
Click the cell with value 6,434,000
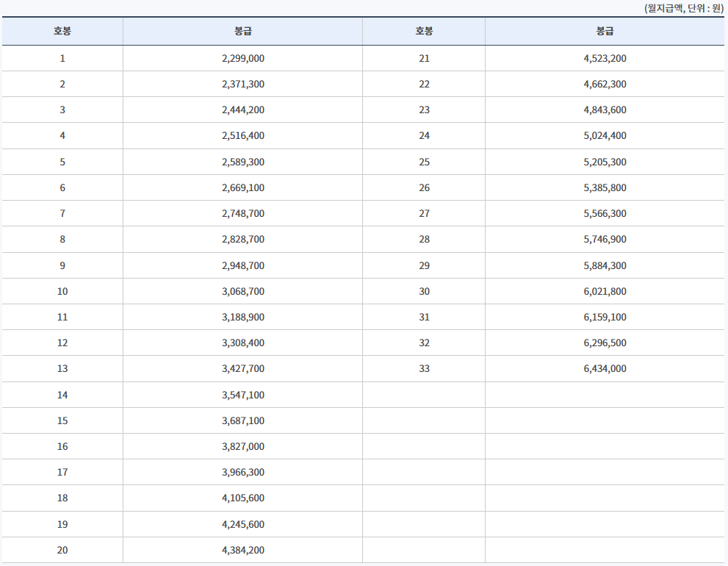click(x=605, y=368)
